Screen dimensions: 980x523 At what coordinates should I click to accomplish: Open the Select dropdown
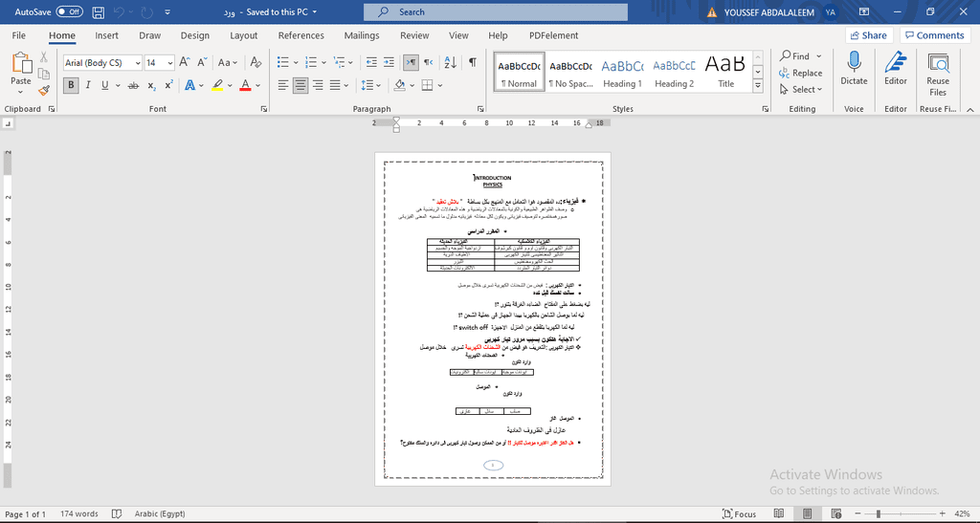[x=801, y=89]
